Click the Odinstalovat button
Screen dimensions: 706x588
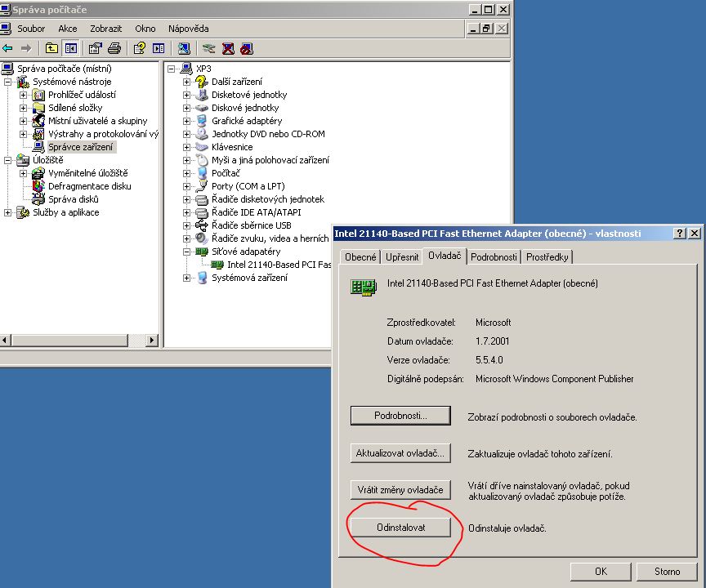400,528
